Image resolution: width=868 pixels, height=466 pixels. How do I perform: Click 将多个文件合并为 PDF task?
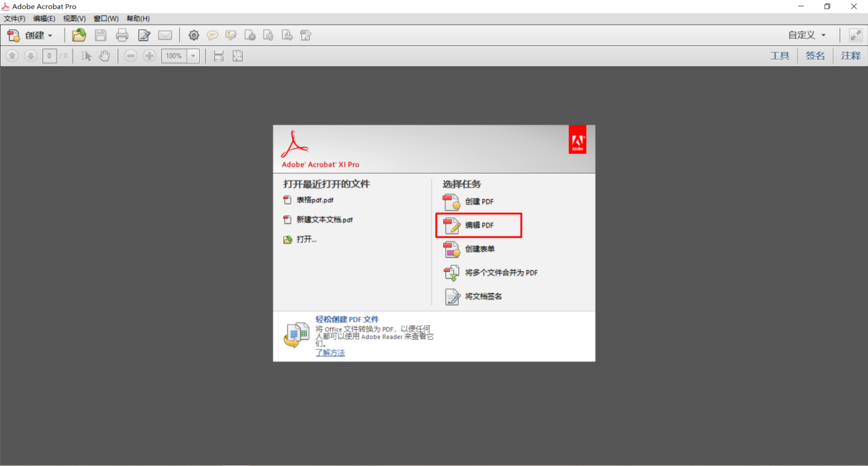pos(490,273)
